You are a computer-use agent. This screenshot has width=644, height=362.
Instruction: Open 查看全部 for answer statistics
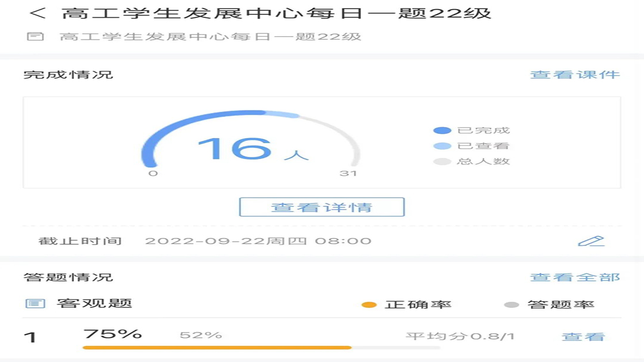tap(575, 278)
